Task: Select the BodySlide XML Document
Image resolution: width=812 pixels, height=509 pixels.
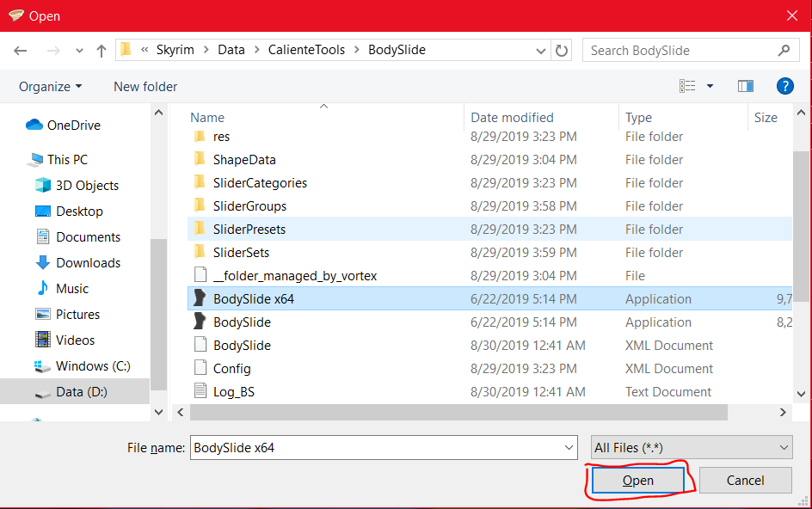Action: (x=489, y=346)
